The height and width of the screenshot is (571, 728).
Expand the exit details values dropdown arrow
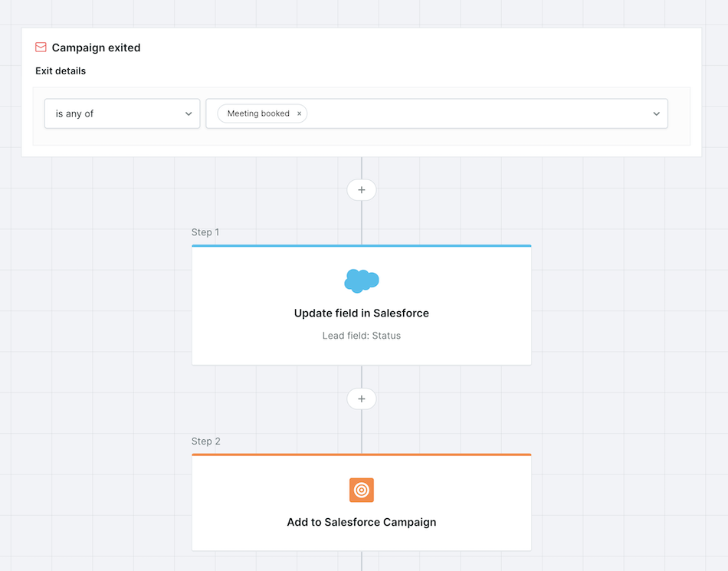656,113
